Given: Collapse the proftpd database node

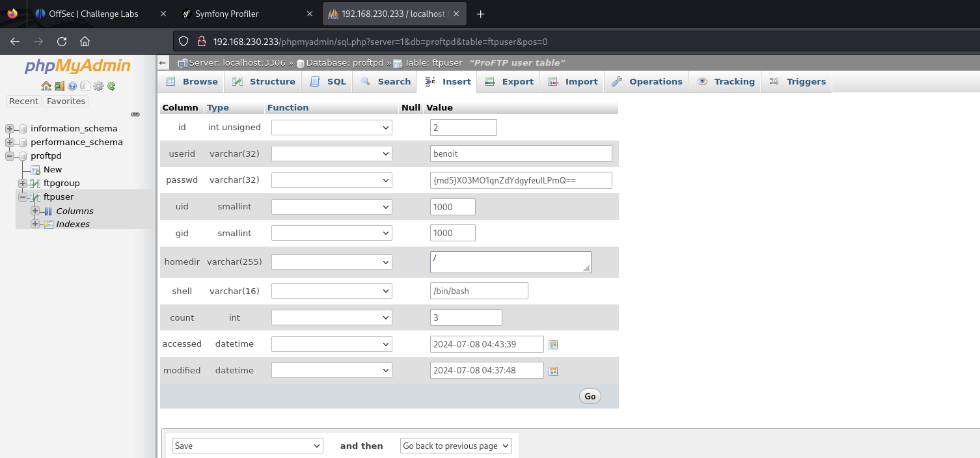Looking at the screenshot, I should click(x=10, y=156).
